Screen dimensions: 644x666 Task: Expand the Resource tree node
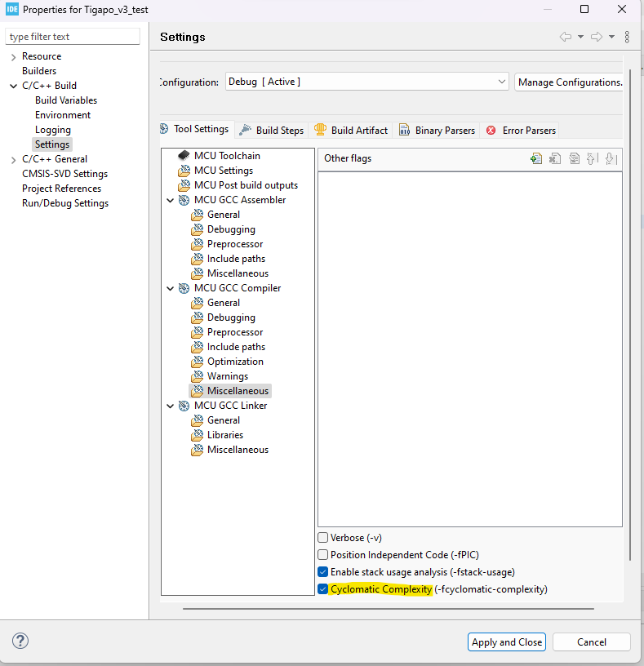(13, 57)
